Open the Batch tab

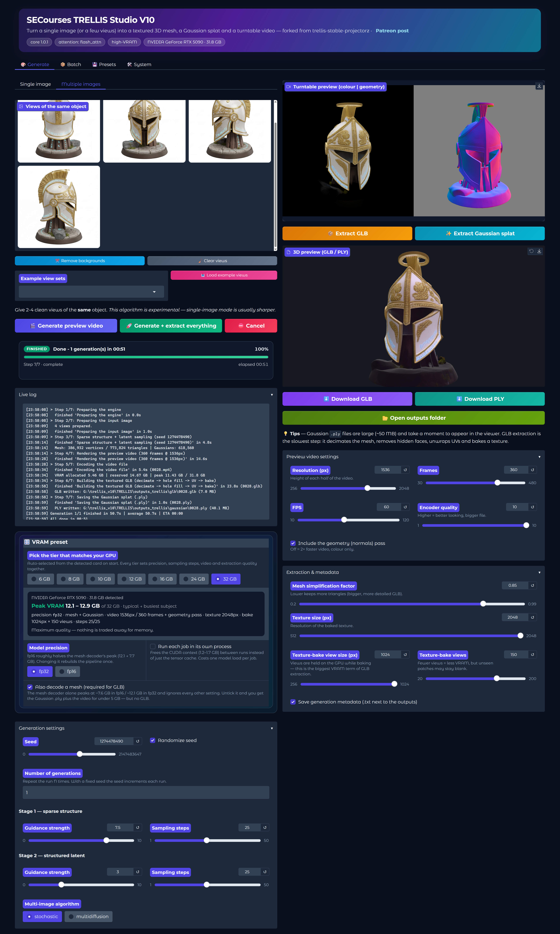[x=71, y=65]
